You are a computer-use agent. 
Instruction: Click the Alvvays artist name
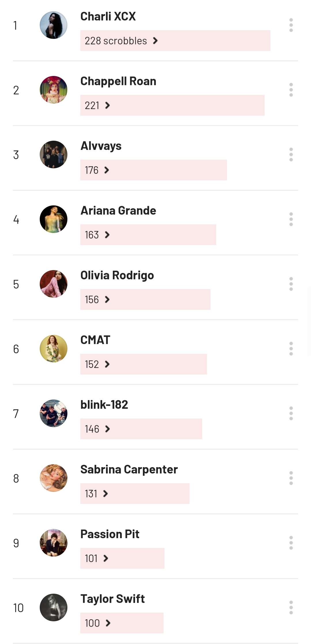(101, 146)
